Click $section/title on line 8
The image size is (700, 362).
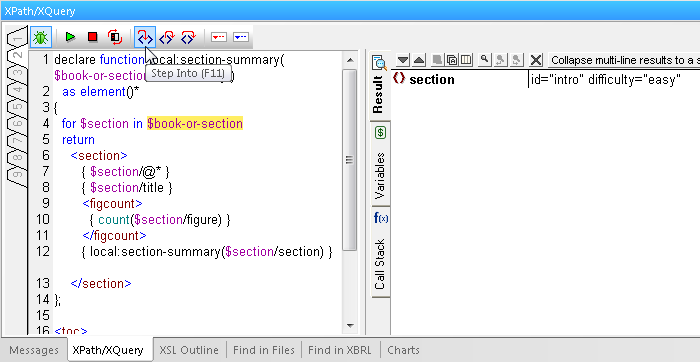click(126, 187)
